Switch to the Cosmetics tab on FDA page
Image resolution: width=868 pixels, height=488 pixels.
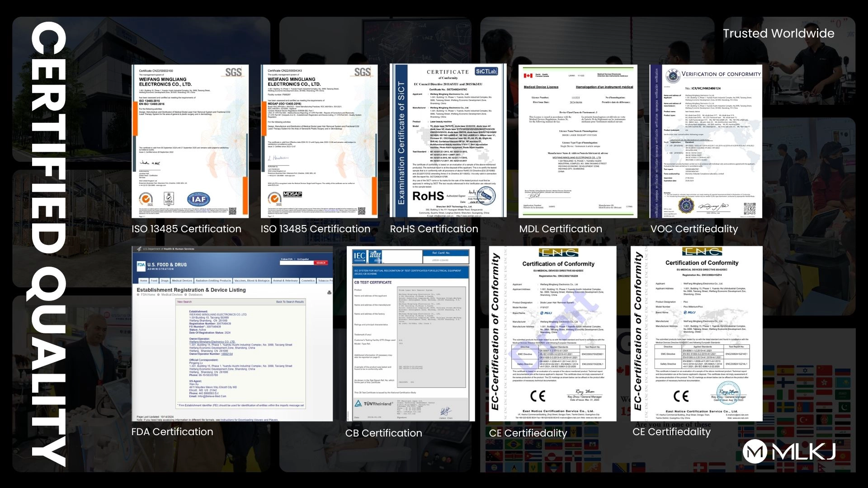pos(308,281)
